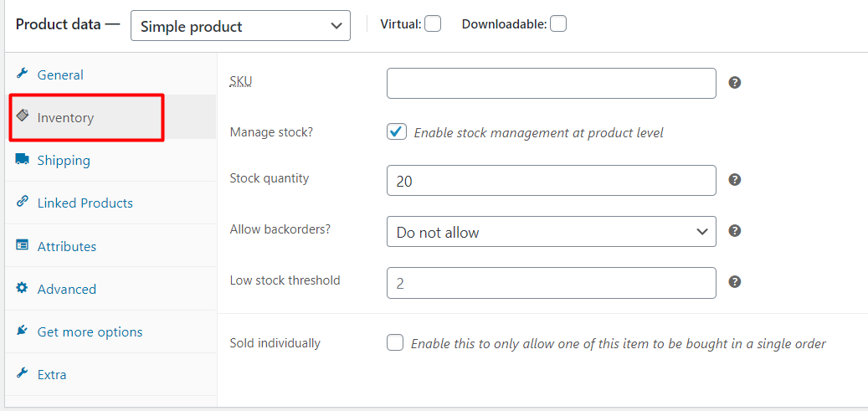The width and height of the screenshot is (868, 411).
Task: Focus the Low stock threshold field
Action: click(552, 283)
